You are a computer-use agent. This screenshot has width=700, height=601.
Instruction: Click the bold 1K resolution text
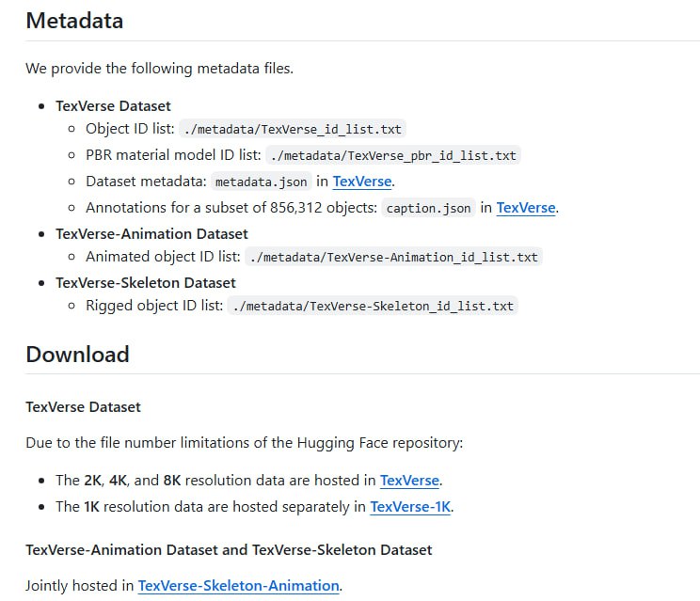pos(93,507)
